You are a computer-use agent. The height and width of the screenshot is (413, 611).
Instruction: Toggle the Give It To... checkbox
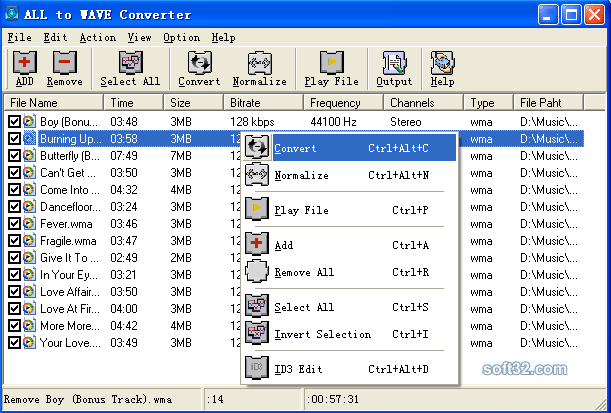(x=14, y=258)
